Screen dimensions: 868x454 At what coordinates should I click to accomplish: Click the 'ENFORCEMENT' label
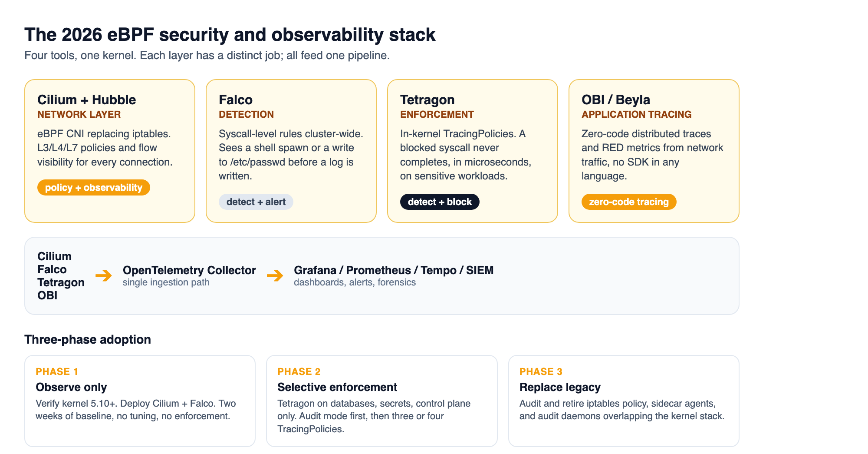[x=437, y=115]
